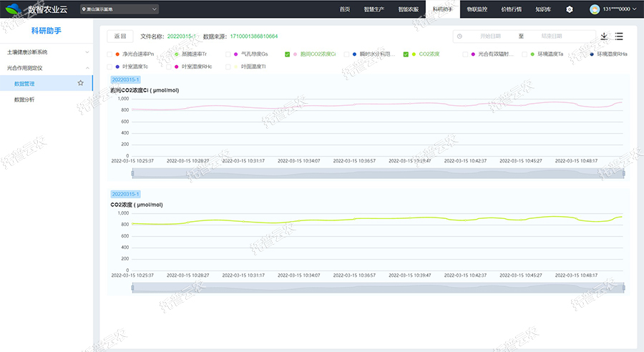Expand the 土壤健康诊断系统 menu group
The image size is (644, 352).
(x=85, y=52)
